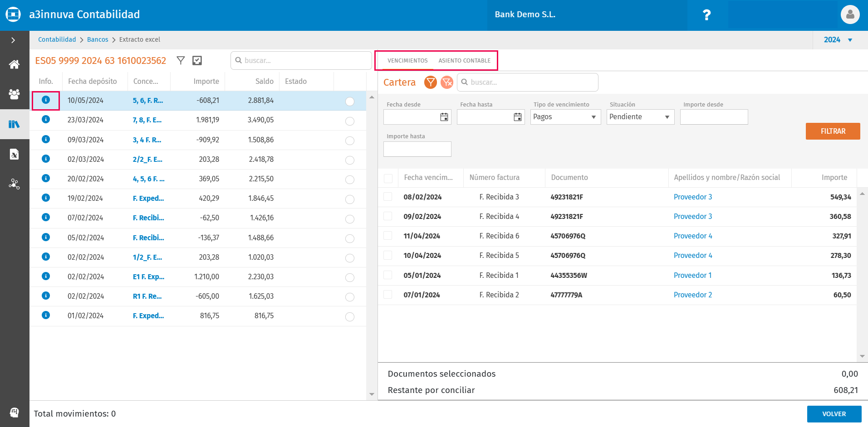
Task: Open the contacts group sidebar icon
Action: coord(14,94)
